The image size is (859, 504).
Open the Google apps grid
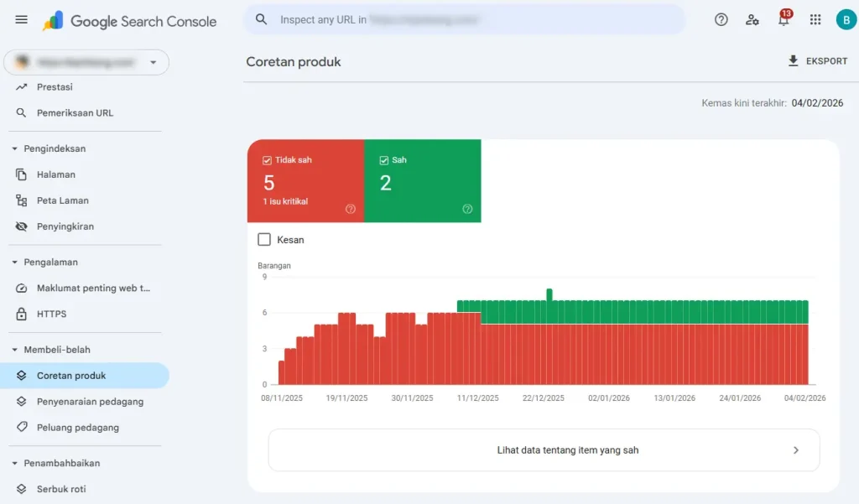[815, 20]
